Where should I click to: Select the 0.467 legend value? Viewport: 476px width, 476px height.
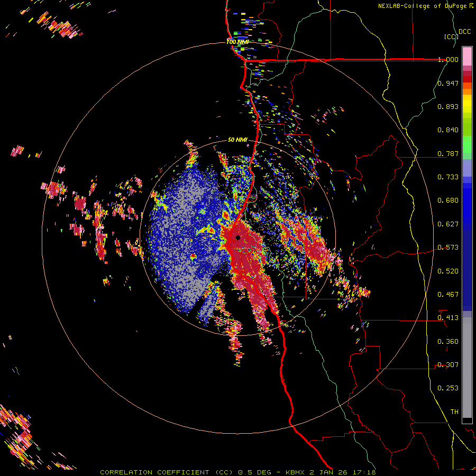pyautogui.click(x=448, y=295)
